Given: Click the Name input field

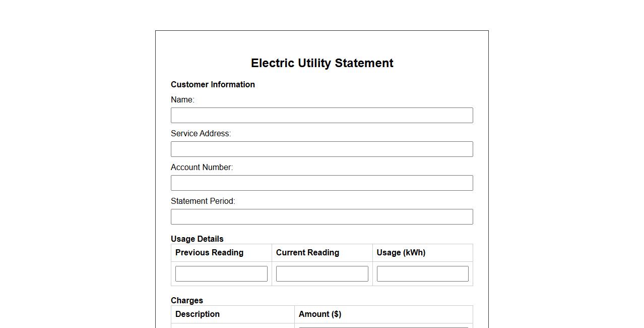Looking at the screenshot, I should (321, 115).
